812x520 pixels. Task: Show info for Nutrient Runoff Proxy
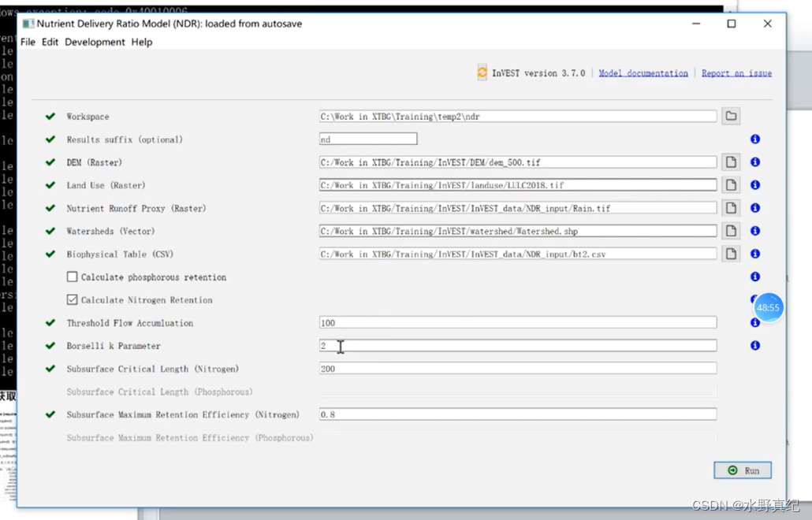tap(755, 208)
